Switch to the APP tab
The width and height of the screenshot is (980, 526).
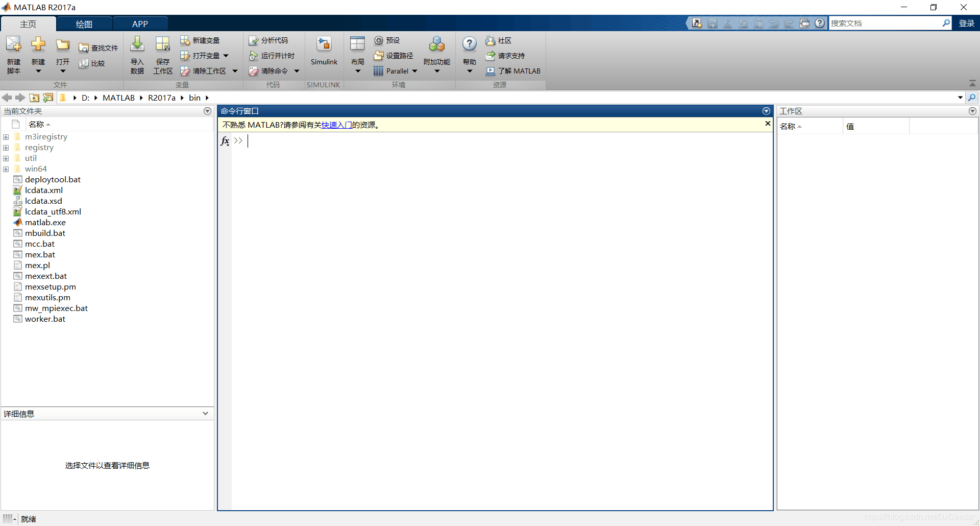tap(140, 24)
